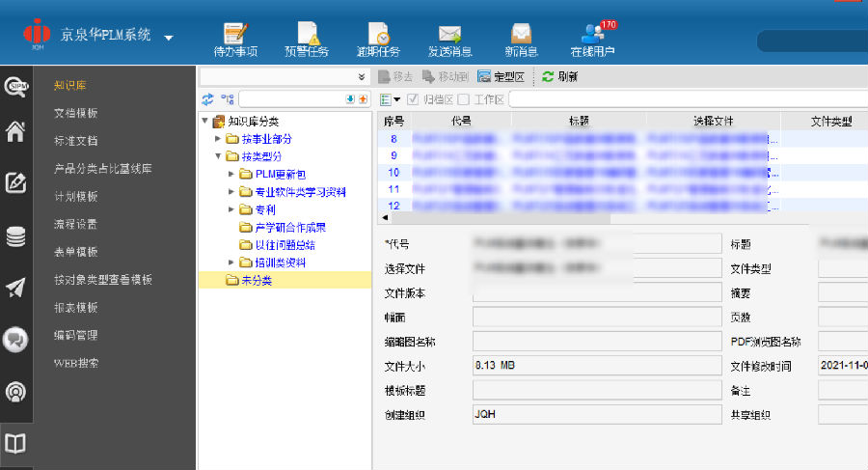Open 计划模板 in the left menu
The image size is (868, 470).
pos(76,196)
